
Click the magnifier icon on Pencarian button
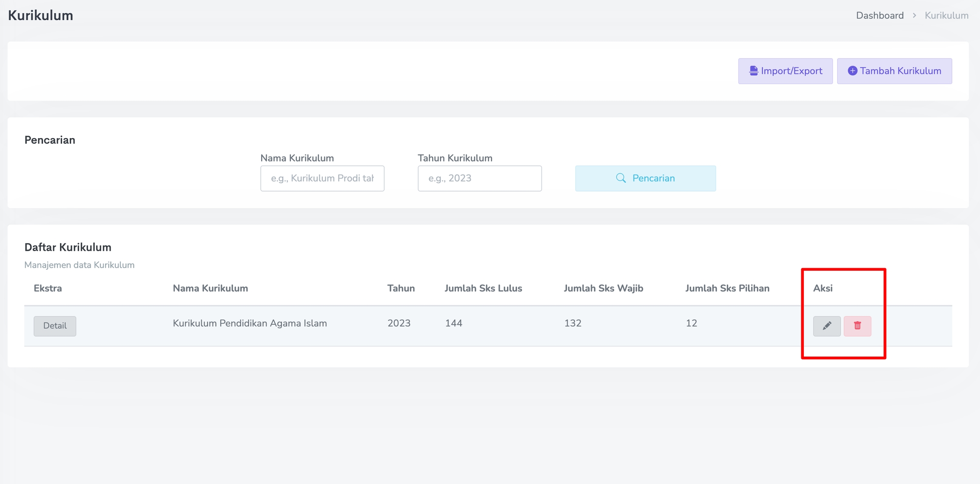(x=621, y=178)
